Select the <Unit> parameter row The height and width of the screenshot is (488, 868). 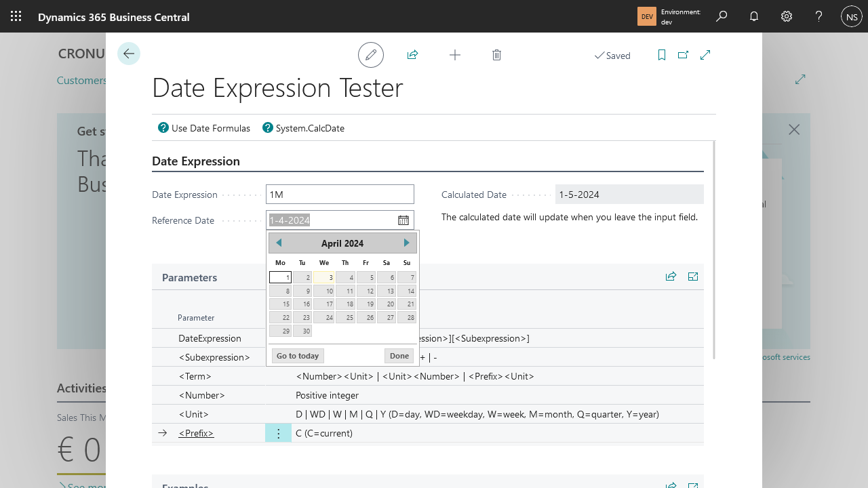(428, 414)
